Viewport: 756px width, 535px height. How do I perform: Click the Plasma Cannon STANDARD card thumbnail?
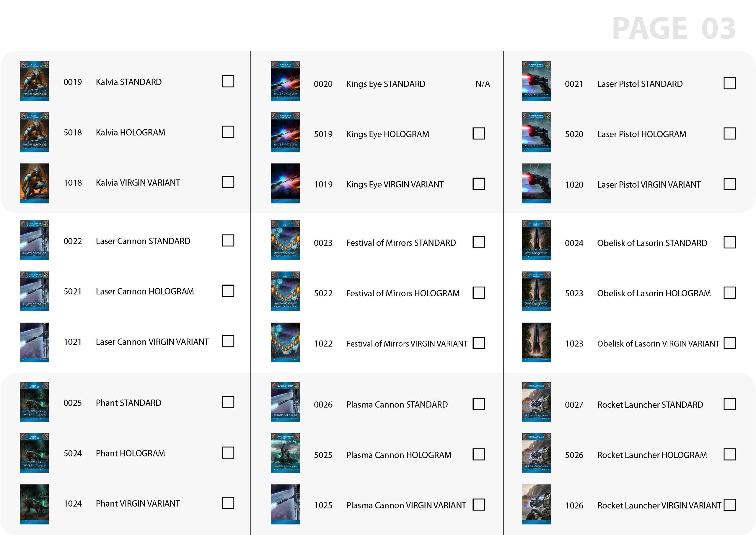click(x=283, y=401)
